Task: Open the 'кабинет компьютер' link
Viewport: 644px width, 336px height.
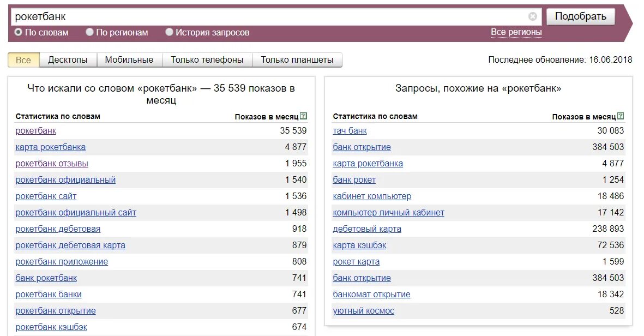Action: 372,196
